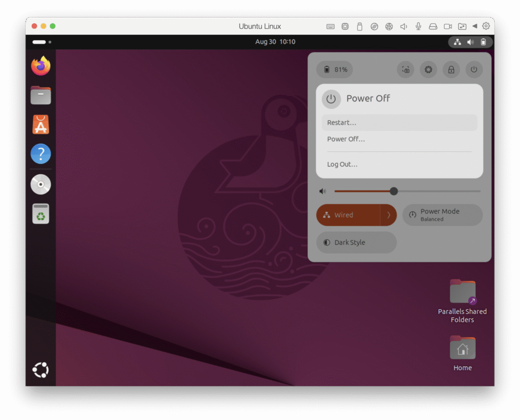Click the keyboard icon in Parallels toolbar
The height and width of the screenshot is (420, 520).
[330, 26]
